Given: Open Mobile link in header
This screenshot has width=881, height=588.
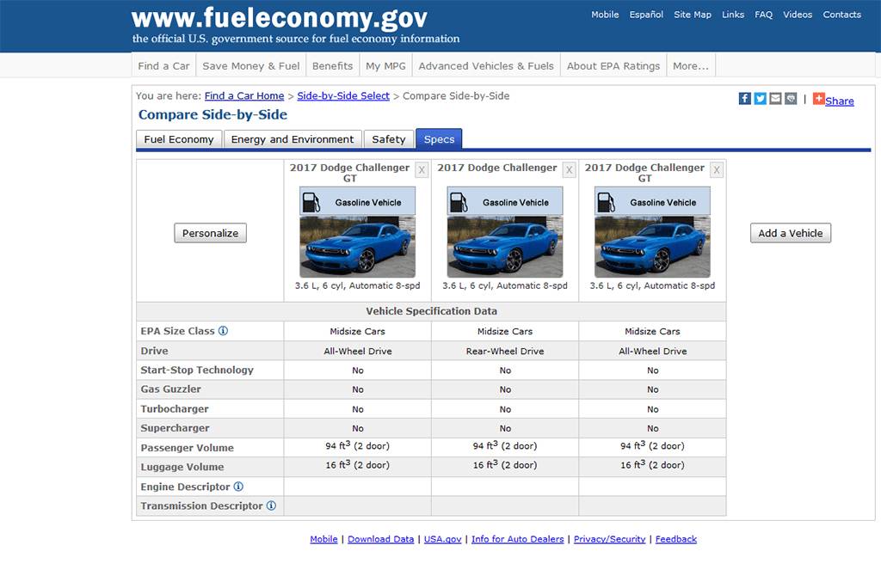Looking at the screenshot, I should click(x=605, y=15).
